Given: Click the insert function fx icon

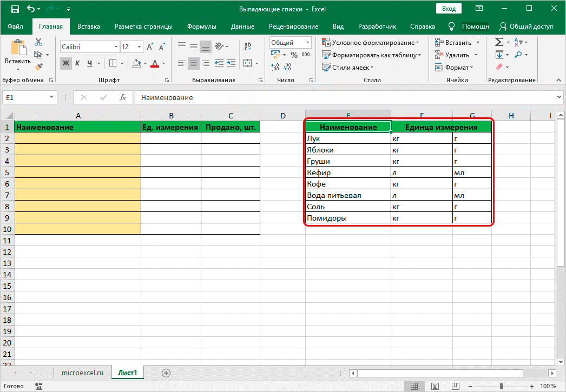Looking at the screenshot, I should [x=123, y=97].
